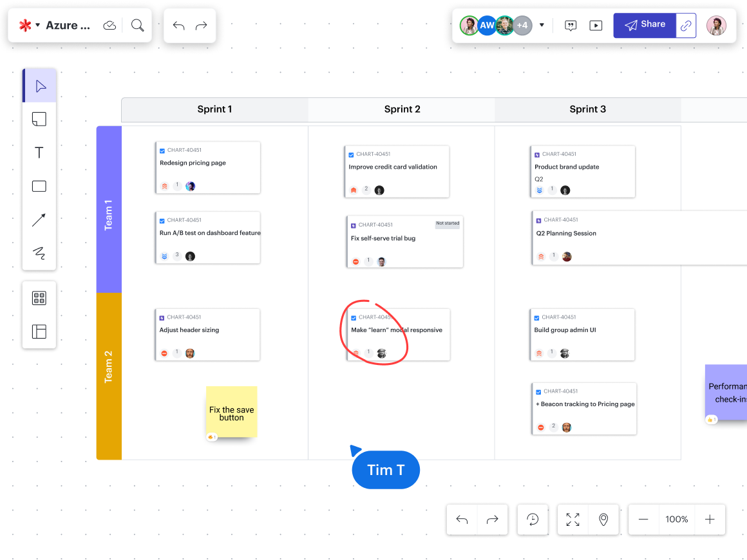Open the shape library grid icon
This screenshot has width=747, height=560.
click(39, 298)
